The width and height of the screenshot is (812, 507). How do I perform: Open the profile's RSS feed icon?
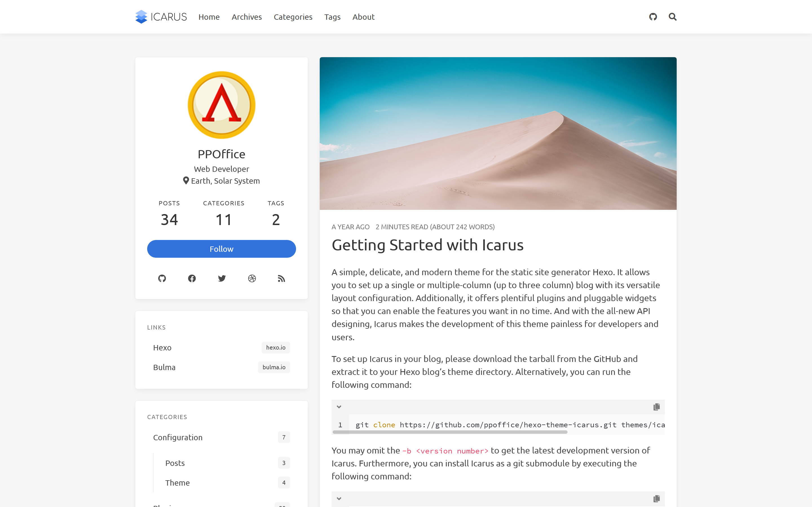point(281,278)
